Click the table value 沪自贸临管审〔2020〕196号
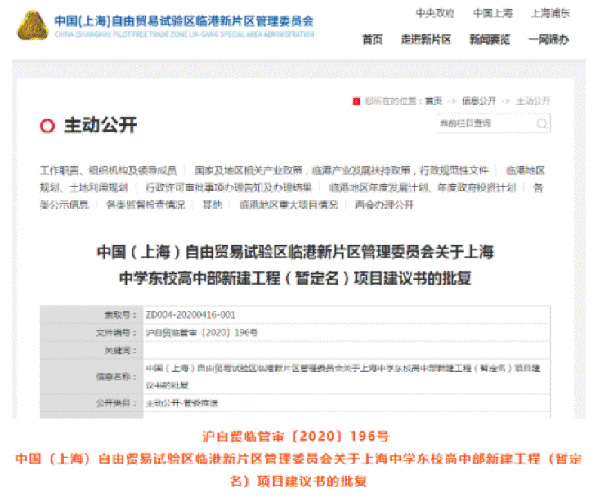 (202, 333)
